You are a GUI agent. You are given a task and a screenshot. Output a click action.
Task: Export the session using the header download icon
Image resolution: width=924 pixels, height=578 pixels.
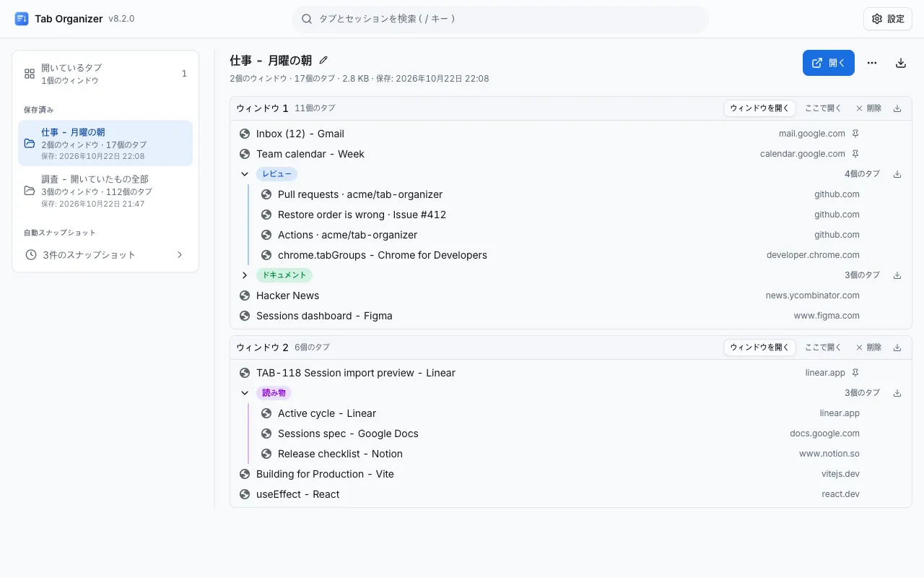[x=901, y=63]
